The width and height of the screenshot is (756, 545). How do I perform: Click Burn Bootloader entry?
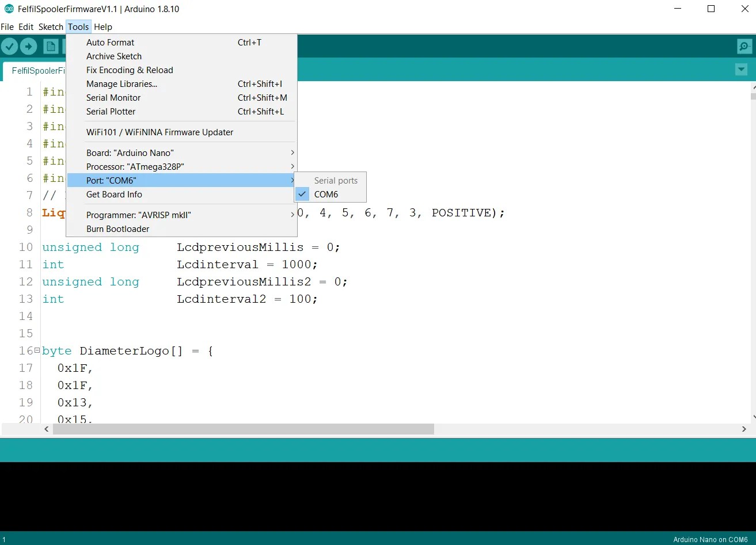click(x=118, y=229)
